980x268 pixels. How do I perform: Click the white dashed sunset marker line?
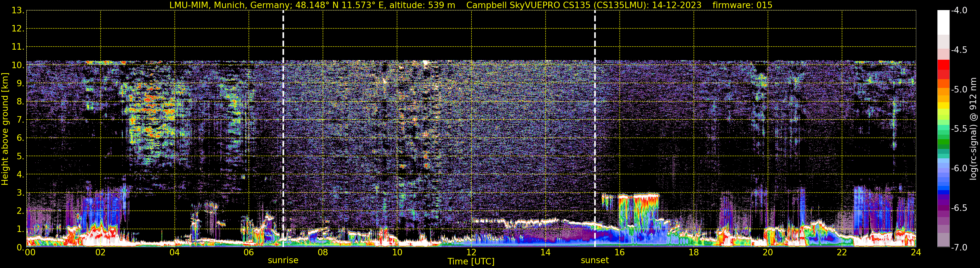click(595, 129)
